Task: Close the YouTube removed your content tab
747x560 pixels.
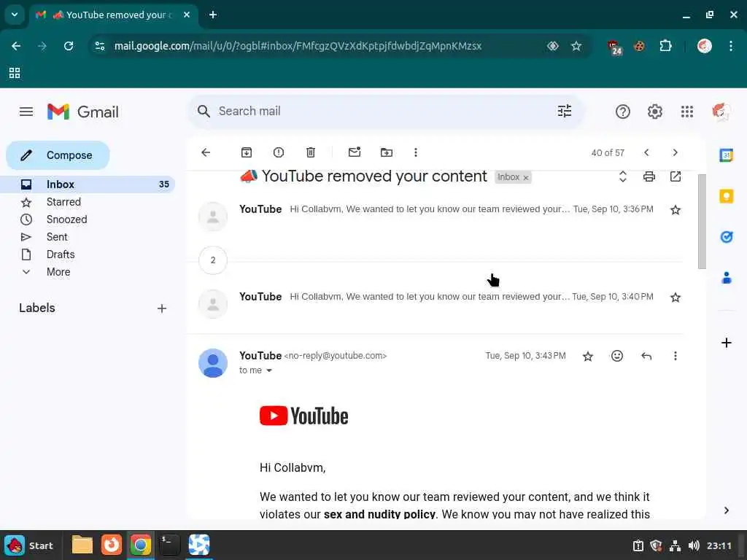Action: pos(187,15)
